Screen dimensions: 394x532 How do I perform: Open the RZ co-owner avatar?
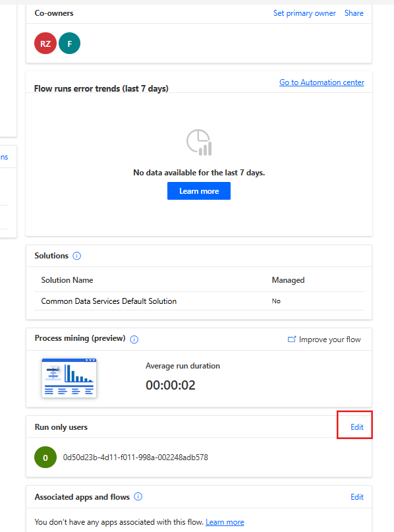[x=45, y=43]
